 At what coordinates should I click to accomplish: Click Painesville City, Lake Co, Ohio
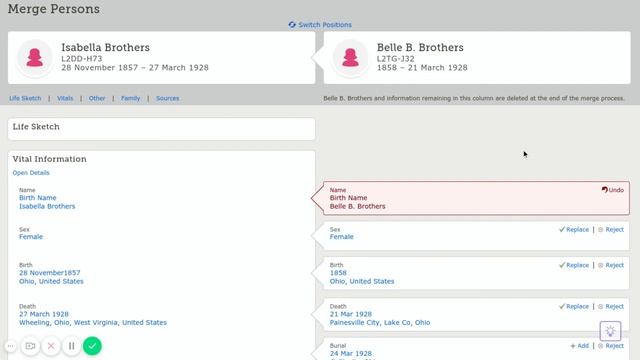click(380, 322)
